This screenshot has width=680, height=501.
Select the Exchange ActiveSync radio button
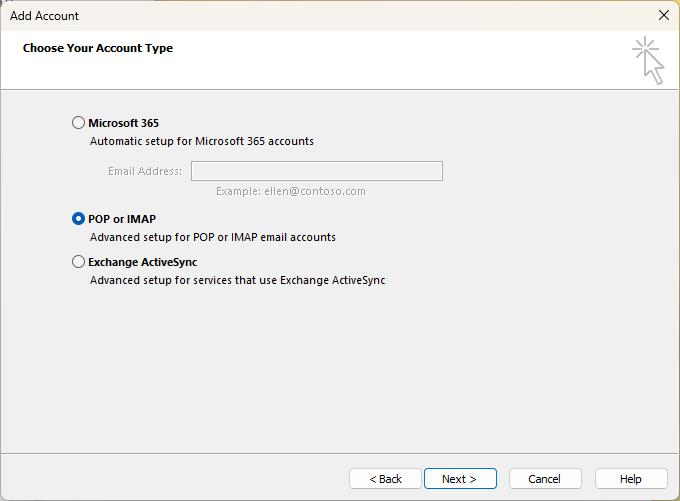[x=79, y=262]
